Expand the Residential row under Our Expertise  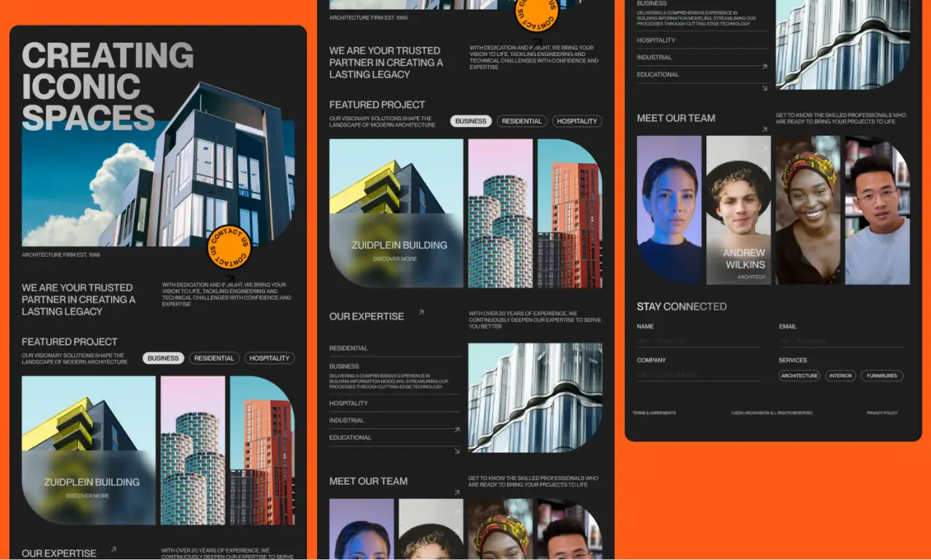coord(394,348)
